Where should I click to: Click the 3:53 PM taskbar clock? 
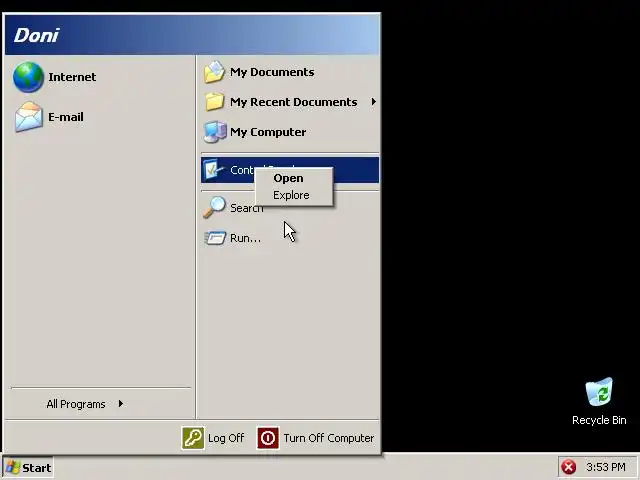pos(606,467)
